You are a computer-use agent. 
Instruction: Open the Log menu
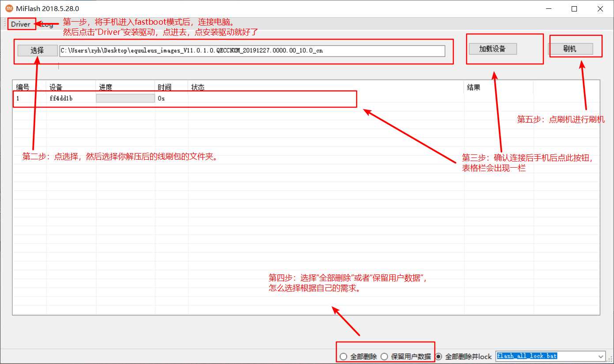pos(48,24)
